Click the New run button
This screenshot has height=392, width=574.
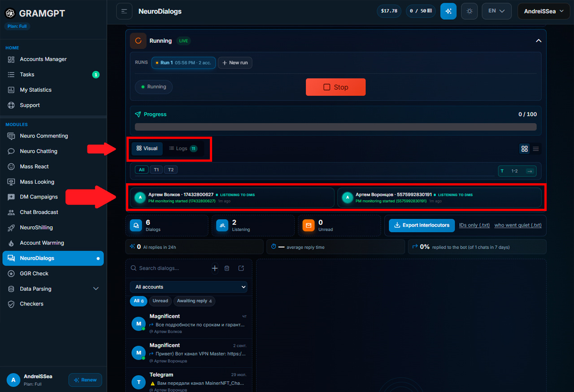(x=235, y=63)
